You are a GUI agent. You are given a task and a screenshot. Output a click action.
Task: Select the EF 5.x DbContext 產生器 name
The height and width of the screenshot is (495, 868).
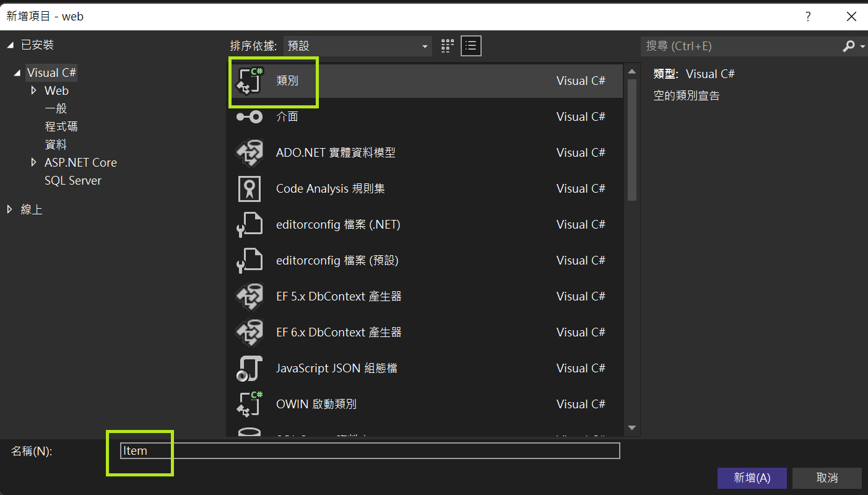point(339,296)
